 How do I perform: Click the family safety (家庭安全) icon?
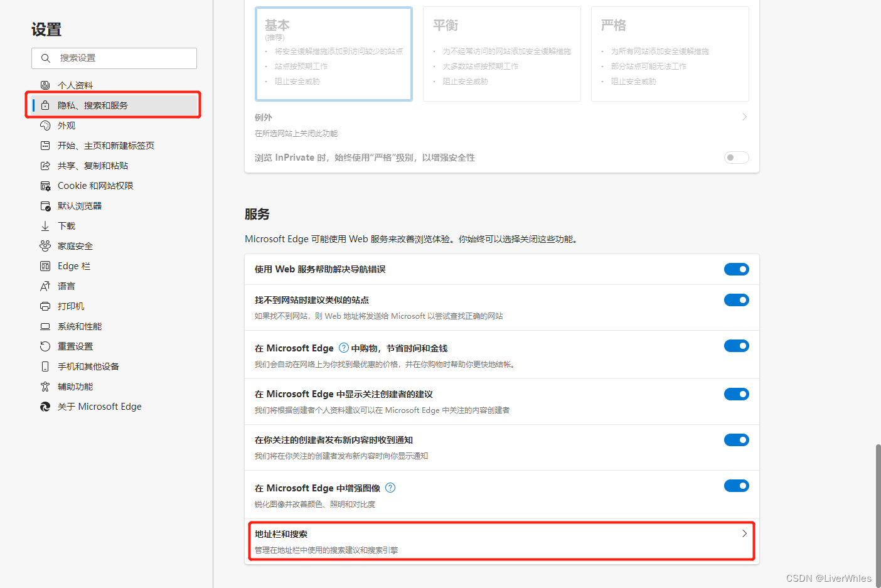pyautogui.click(x=45, y=246)
